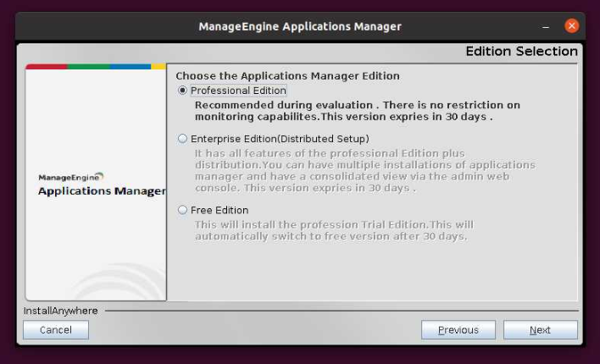Click the Professional Edition description text
Image resolution: width=600 pixels, height=364 pixels.
pyautogui.click(x=356, y=111)
